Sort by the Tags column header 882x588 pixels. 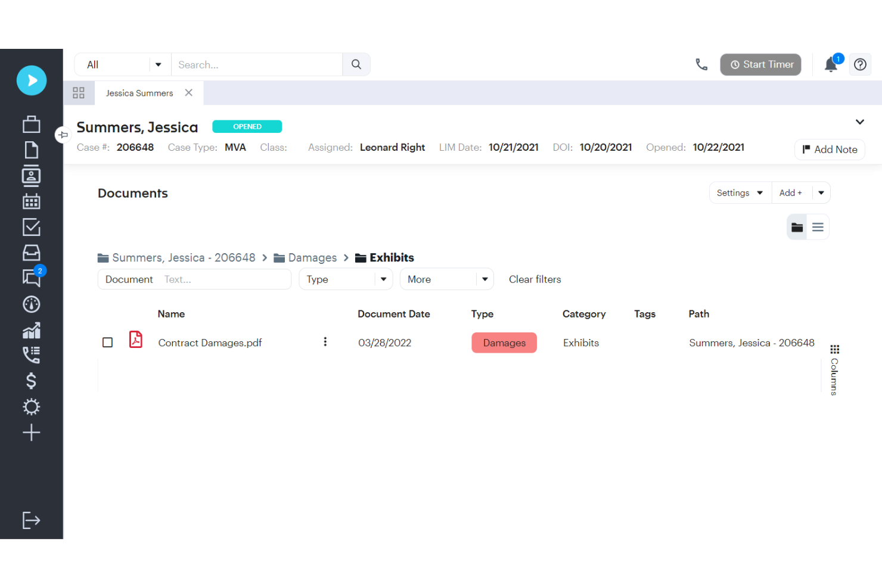point(644,314)
